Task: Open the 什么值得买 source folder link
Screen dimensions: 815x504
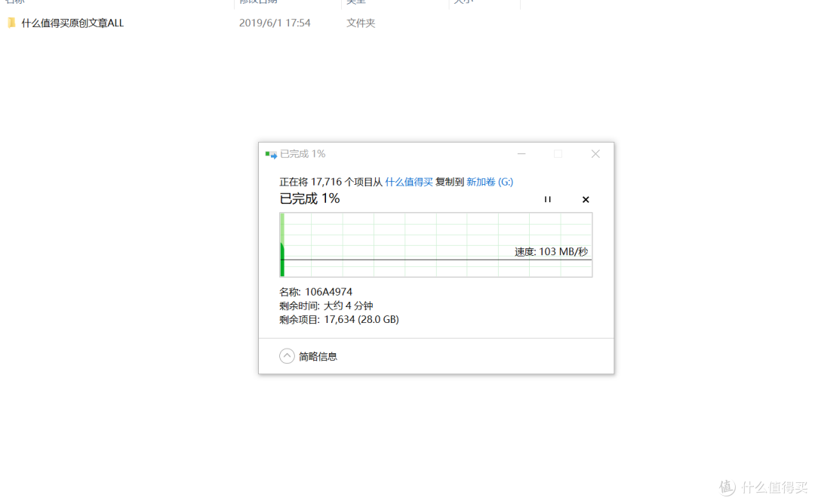Action: (x=408, y=182)
